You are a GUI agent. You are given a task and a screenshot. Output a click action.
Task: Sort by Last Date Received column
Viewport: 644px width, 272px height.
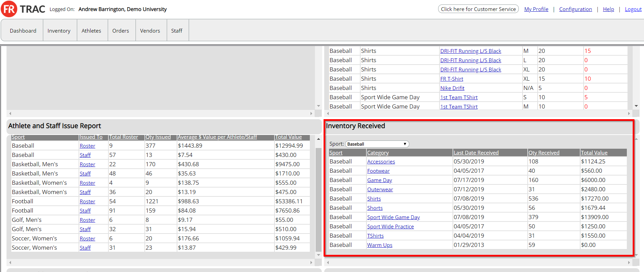[476, 153]
